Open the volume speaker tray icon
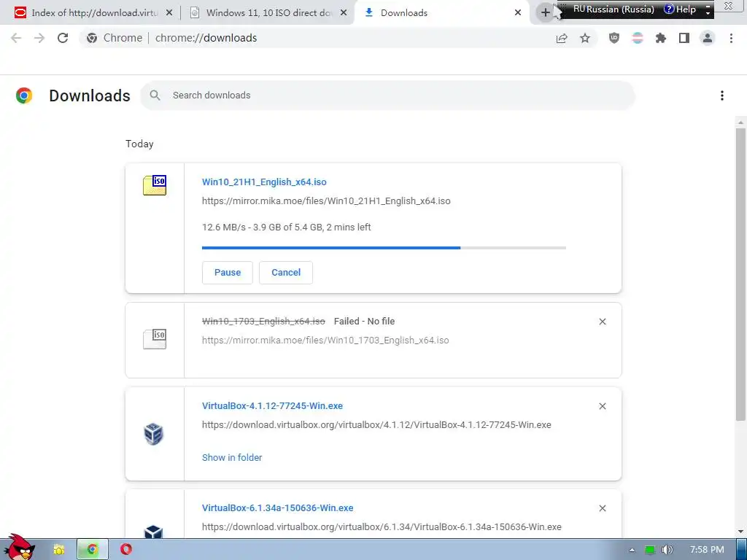 click(x=667, y=550)
